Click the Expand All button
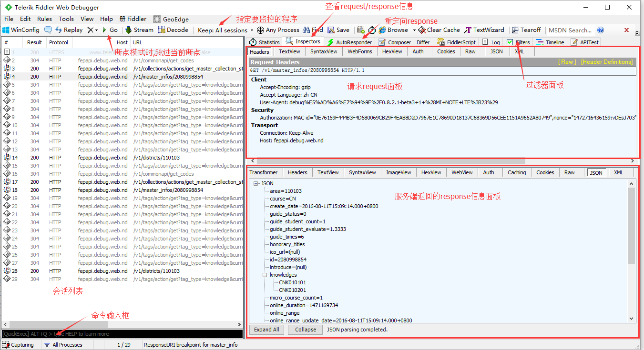The height and width of the screenshot is (350, 644). pos(266,330)
